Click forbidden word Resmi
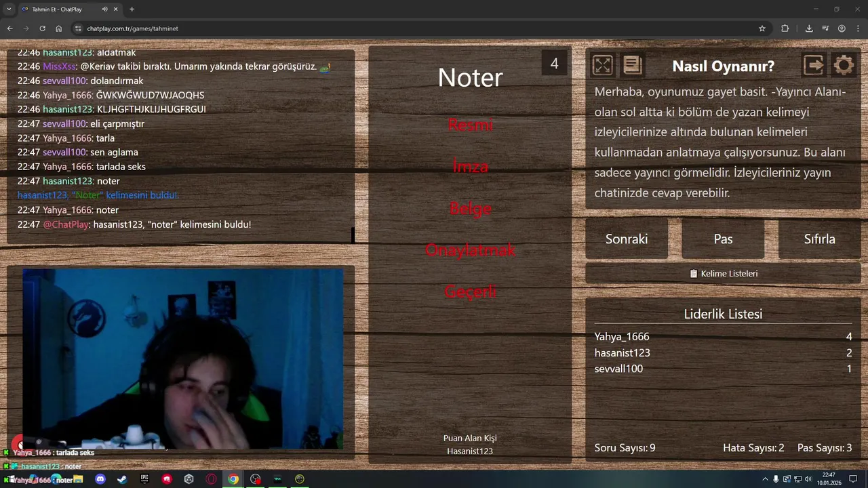Viewport: 868px width, 488px height. [470, 125]
